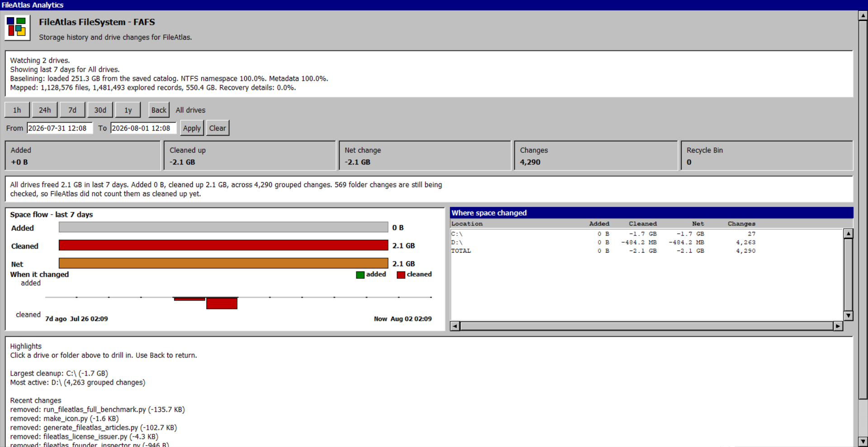This screenshot has height=447, width=868.
Task: Click the table's scroll right arrow
Action: pyautogui.click(x=838, y=326)
